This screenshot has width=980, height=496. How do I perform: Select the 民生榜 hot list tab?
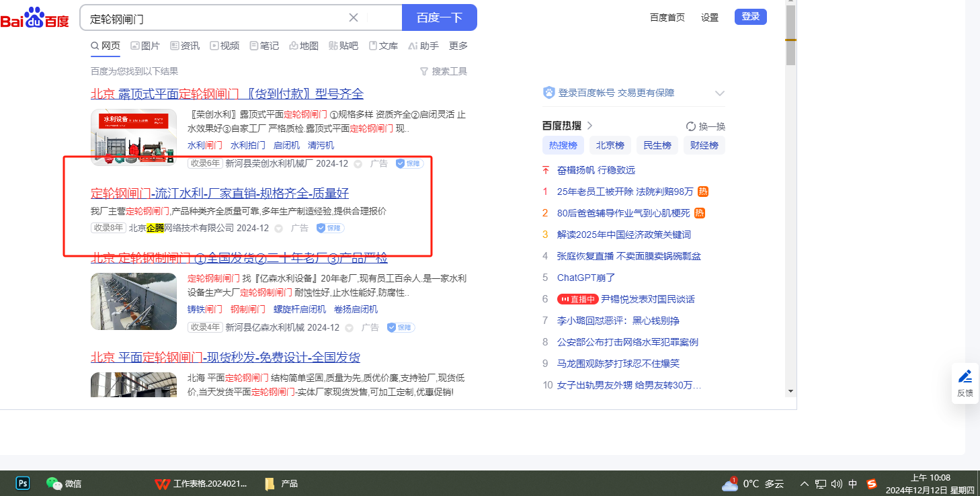pos(657,145)
